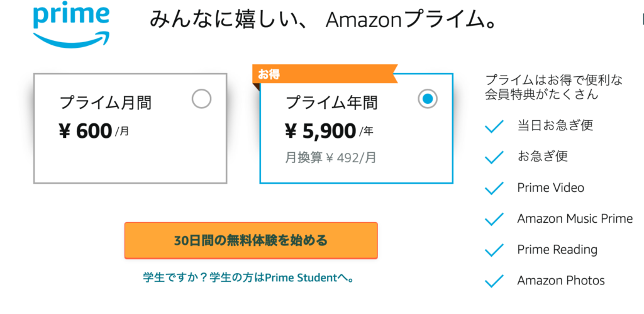The width and height of the screenshot is (644, 314).
Task: Click the checkmark beside Amazon Music Prime
Action: click(494, 219)
